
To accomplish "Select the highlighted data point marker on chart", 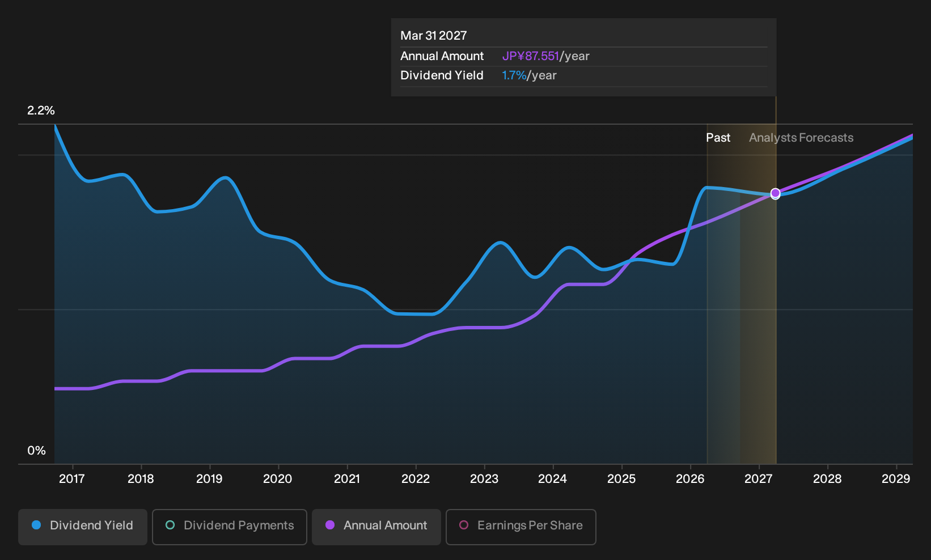I will tap(776, 194).
